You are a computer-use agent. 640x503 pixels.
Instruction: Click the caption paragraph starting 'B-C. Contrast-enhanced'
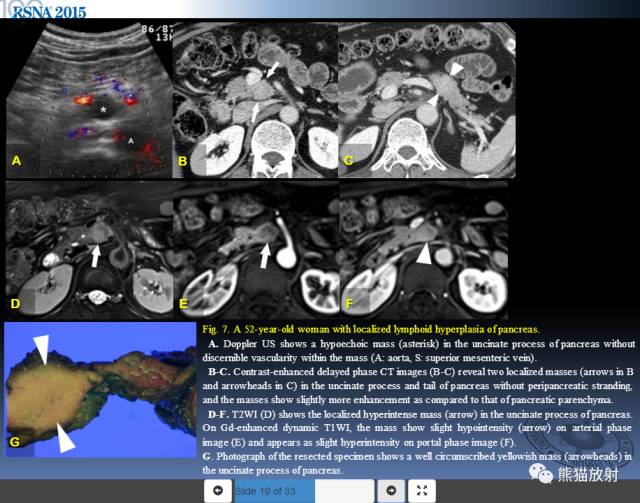point(418,385)
